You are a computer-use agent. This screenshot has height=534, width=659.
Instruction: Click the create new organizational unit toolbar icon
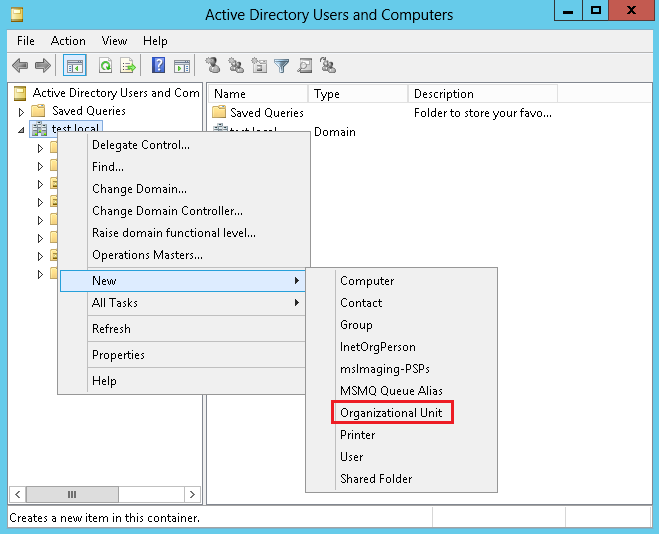point(259,65)
